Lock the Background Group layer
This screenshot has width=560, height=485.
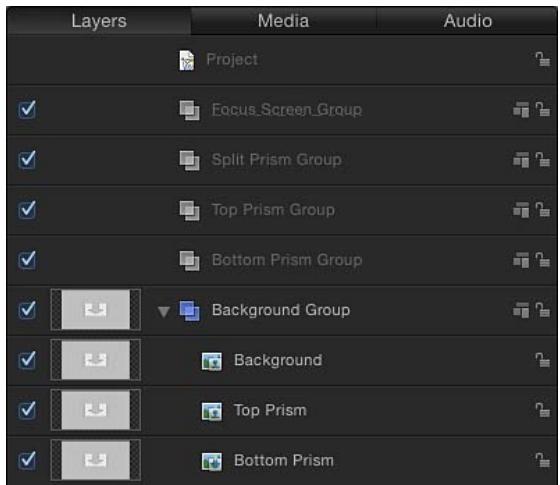(542, 310)
